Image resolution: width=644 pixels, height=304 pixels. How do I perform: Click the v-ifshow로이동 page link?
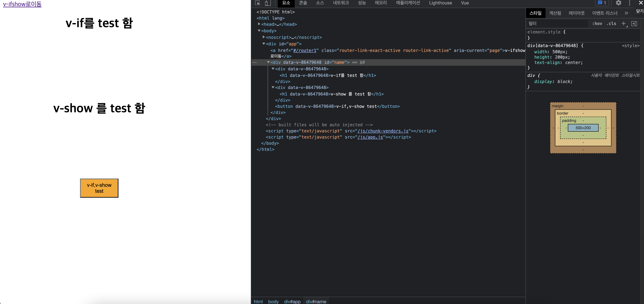click(x=22, y=4)
